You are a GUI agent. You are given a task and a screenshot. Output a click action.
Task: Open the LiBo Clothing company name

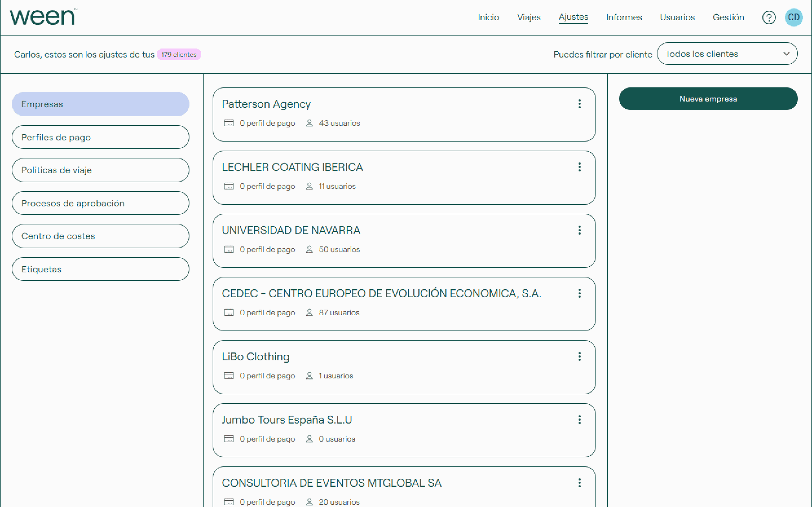pos(255,357)
